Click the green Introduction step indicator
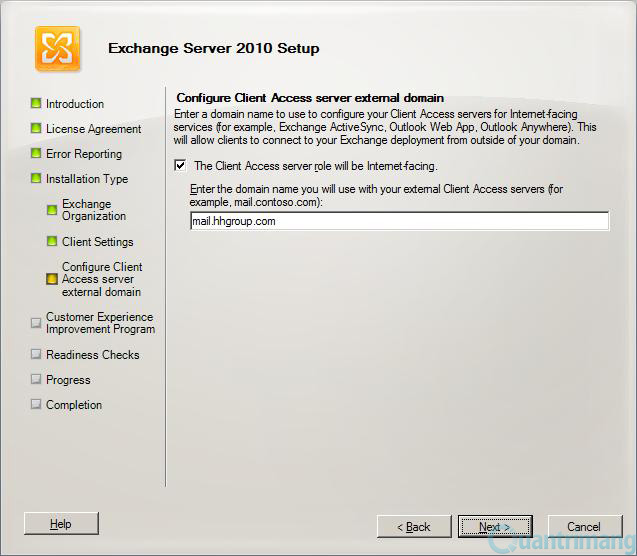The height and width of the screenshot is (556, 637). 36,103
